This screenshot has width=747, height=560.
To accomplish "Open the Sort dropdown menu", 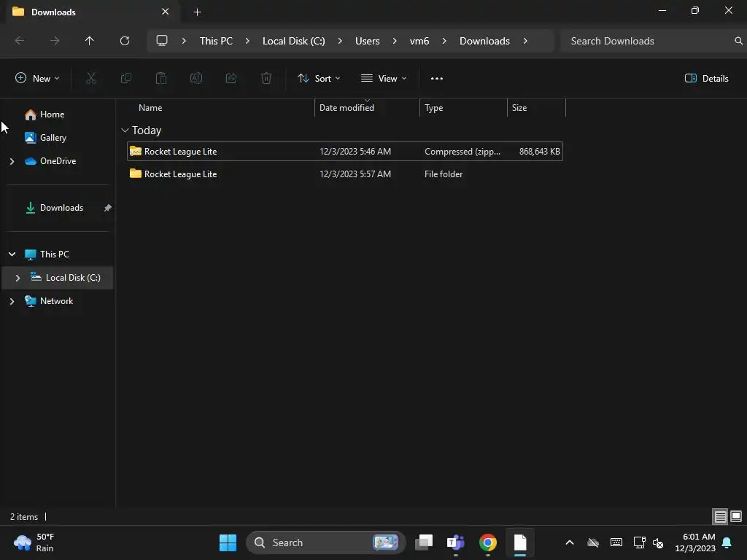I will click(319, 79).
